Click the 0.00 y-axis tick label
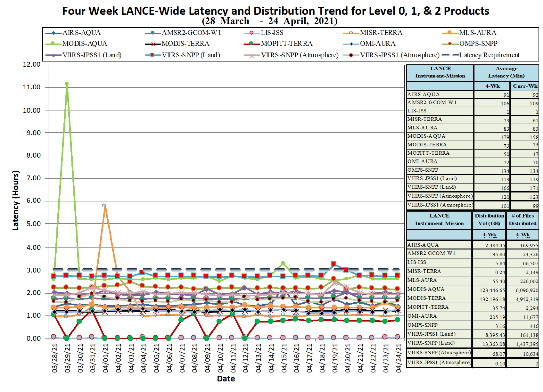Screen dimensions: 543x392 coord(34,338)
